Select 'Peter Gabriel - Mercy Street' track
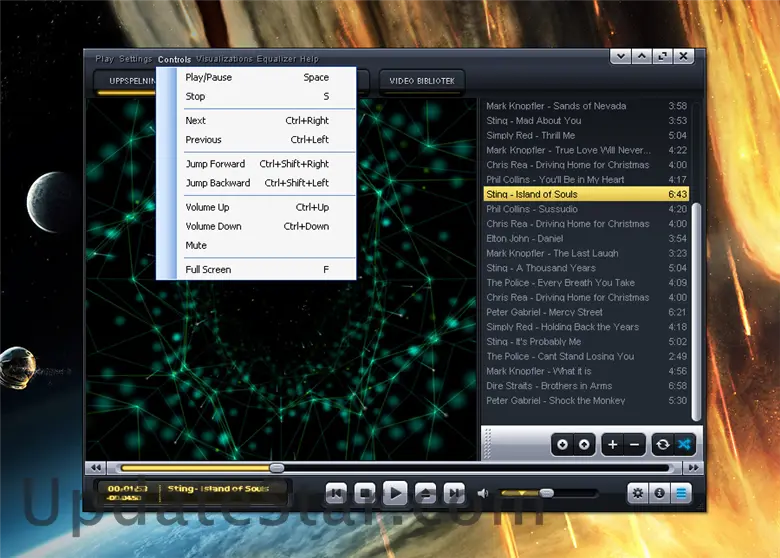This screenshot has width=780, height=558. point(586,312)
